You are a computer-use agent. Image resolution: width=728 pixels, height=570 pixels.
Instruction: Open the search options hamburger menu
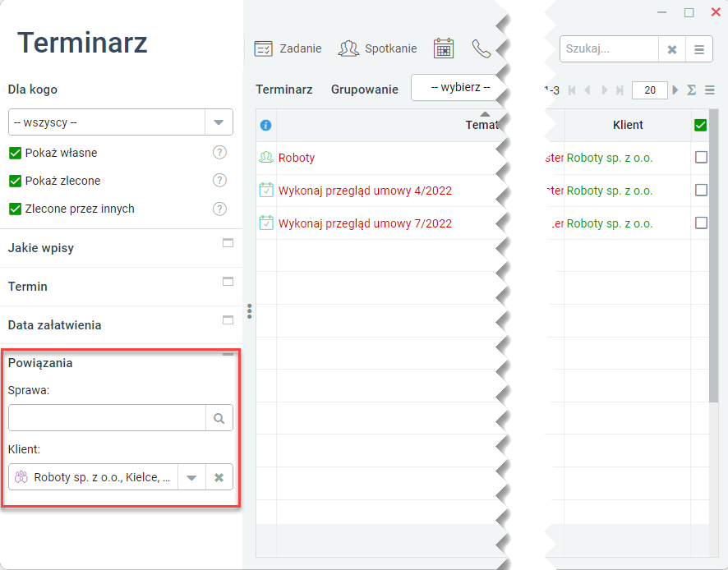[x=699, y=49]
